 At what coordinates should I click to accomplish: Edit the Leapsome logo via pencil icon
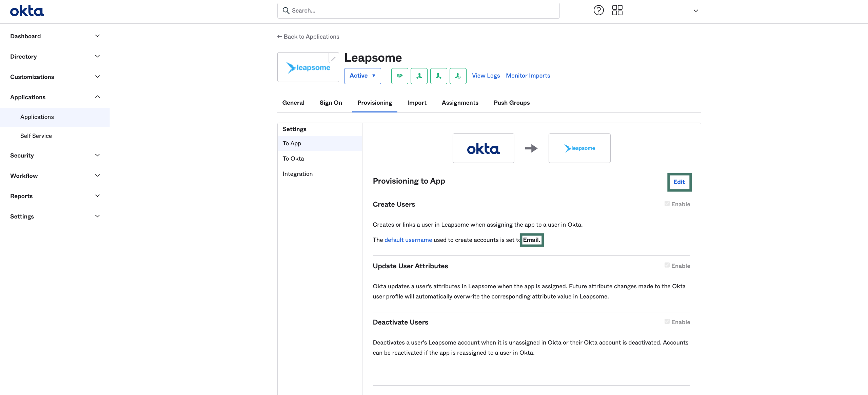click(334, 58)
